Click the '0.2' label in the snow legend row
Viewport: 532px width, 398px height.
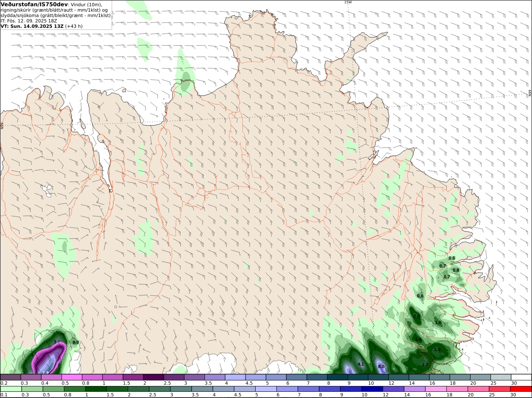click(3, 383)
